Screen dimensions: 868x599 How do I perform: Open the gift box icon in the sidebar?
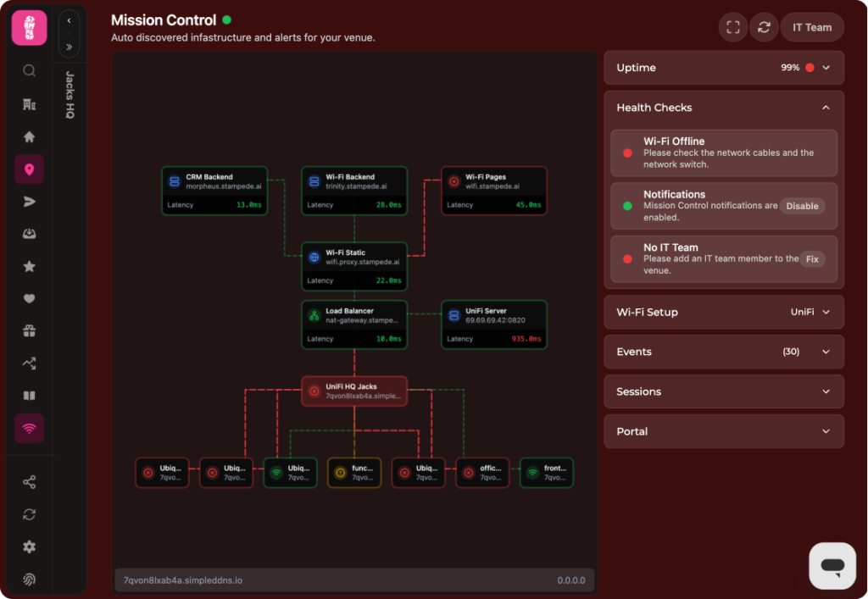[30, 330]
